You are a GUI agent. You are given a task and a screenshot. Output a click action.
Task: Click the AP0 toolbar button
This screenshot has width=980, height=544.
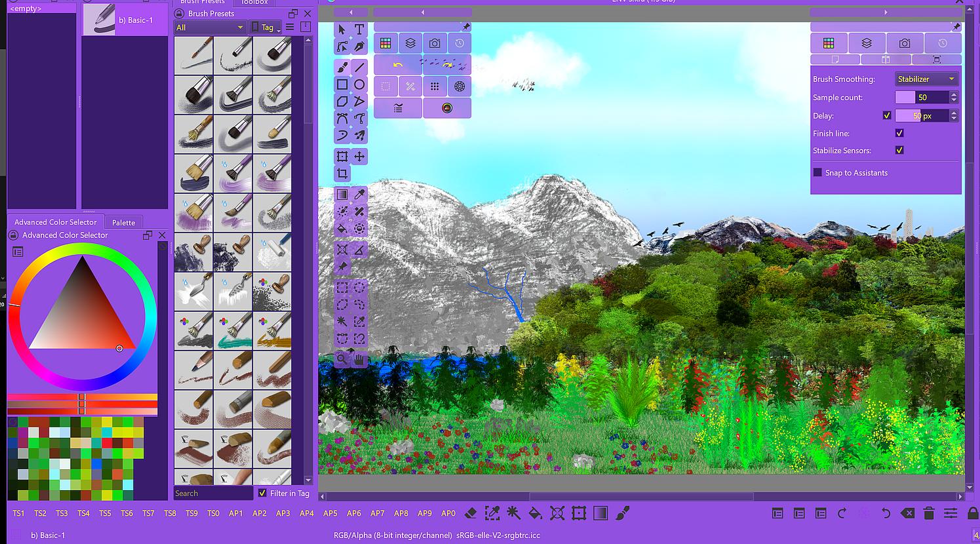(x=448, y=513)
